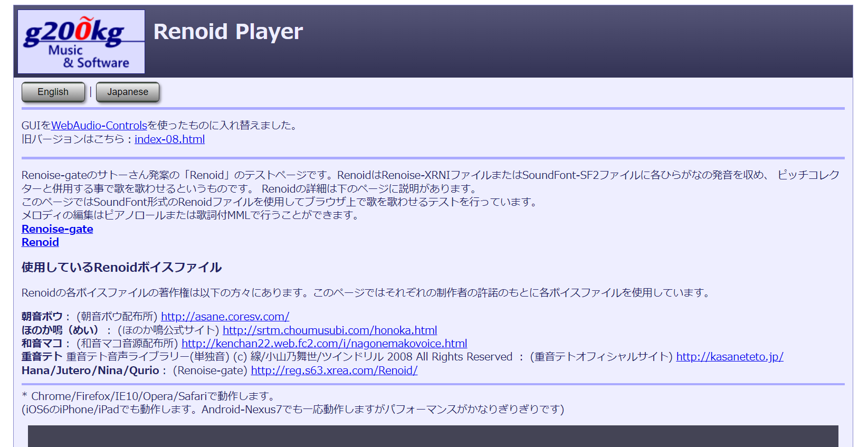The height and width of the screenshot is (447, 868).
Task: Click the Hana/Jutero/Nina/Qurio label
Action: pos(90,370)
